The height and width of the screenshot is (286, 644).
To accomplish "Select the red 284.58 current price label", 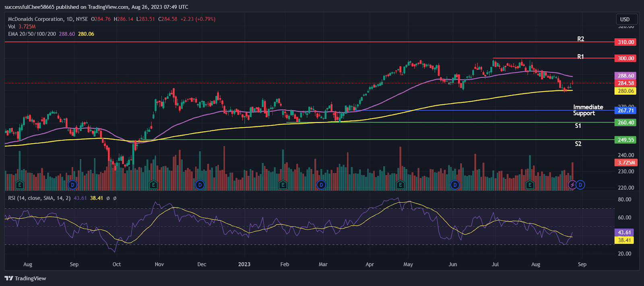I will click(x=626, y=83).
